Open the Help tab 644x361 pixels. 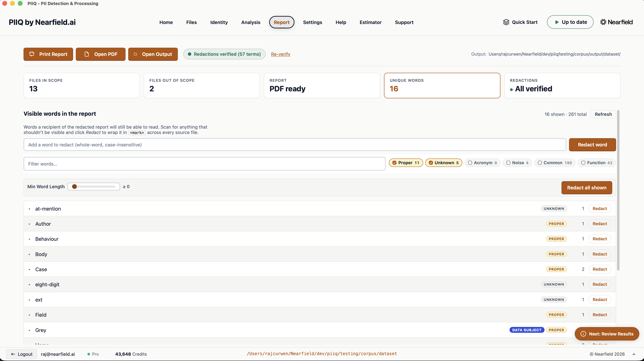341,22
